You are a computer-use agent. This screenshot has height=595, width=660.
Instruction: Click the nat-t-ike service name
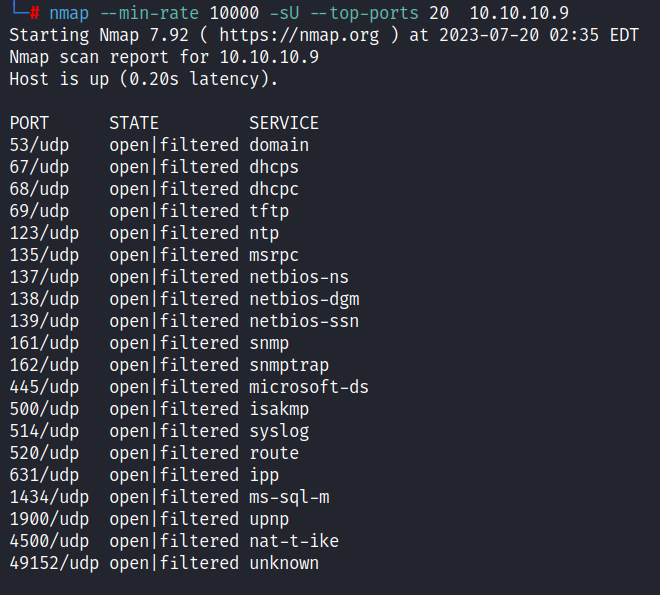(294, 541)
